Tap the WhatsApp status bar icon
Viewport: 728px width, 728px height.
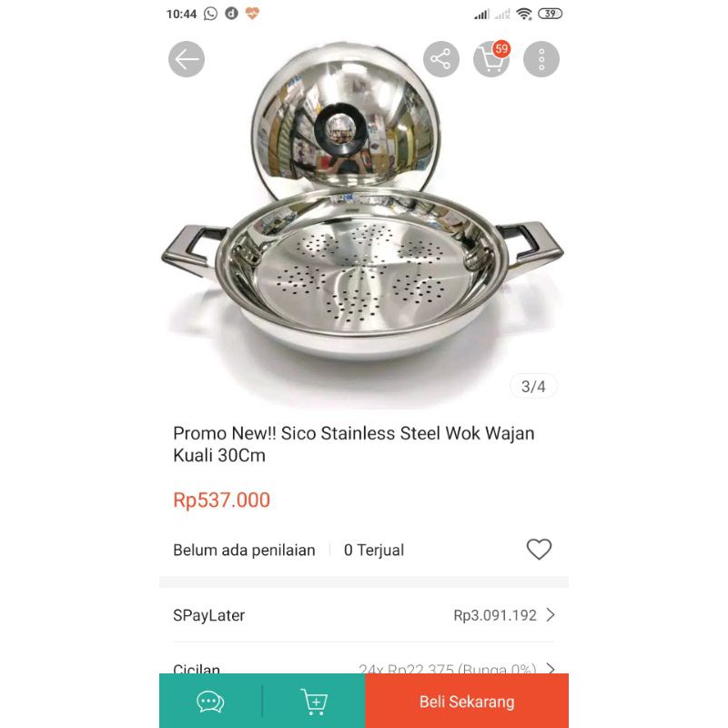pos(210,14)
